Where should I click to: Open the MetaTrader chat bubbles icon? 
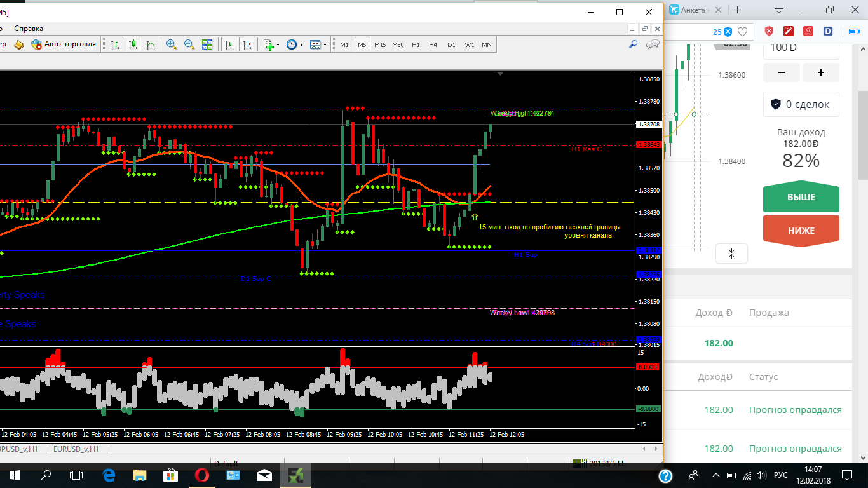click(x=652, y=44)
